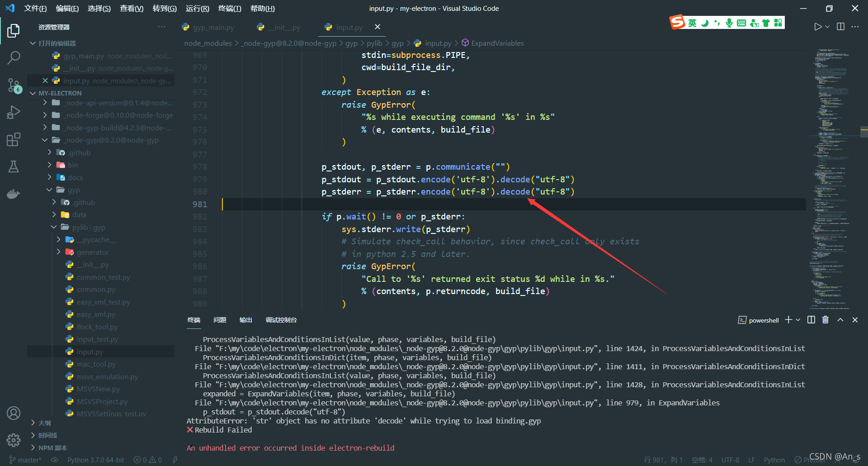This screenshot has width=868, height=466.
Task: Switch to the 调试控制台 panel tab
Action: [281, 320]
